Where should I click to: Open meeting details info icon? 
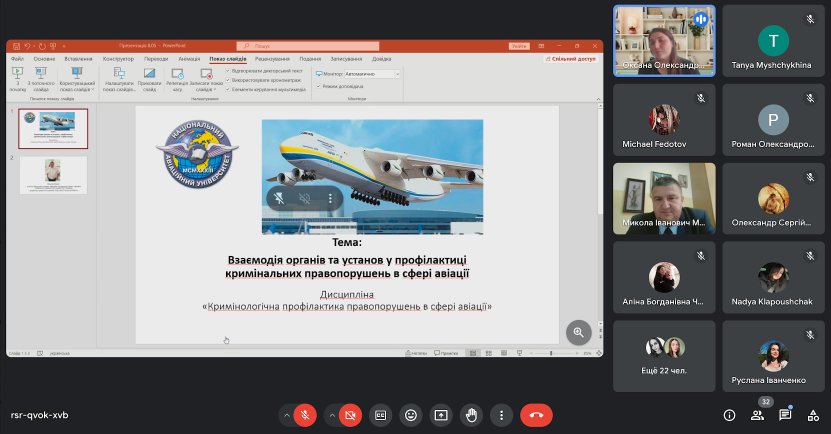tap(729, 414)
